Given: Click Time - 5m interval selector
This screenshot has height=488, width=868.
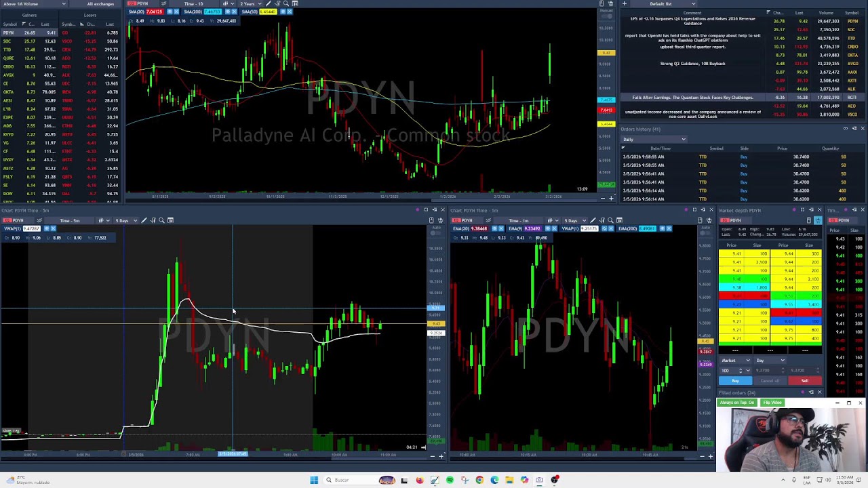Looking at the screenshot, I should tap(70, 220).
